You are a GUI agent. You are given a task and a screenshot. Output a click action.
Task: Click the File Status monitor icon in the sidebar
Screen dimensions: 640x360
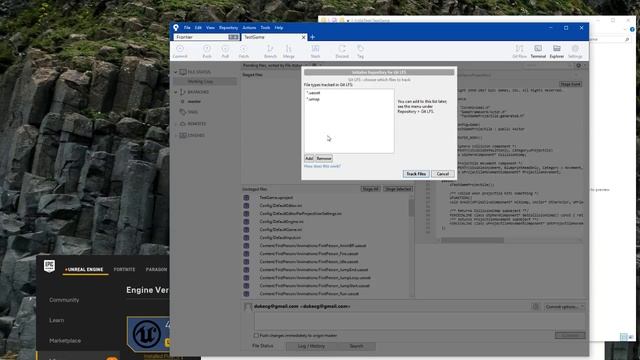tap(183, 72)
